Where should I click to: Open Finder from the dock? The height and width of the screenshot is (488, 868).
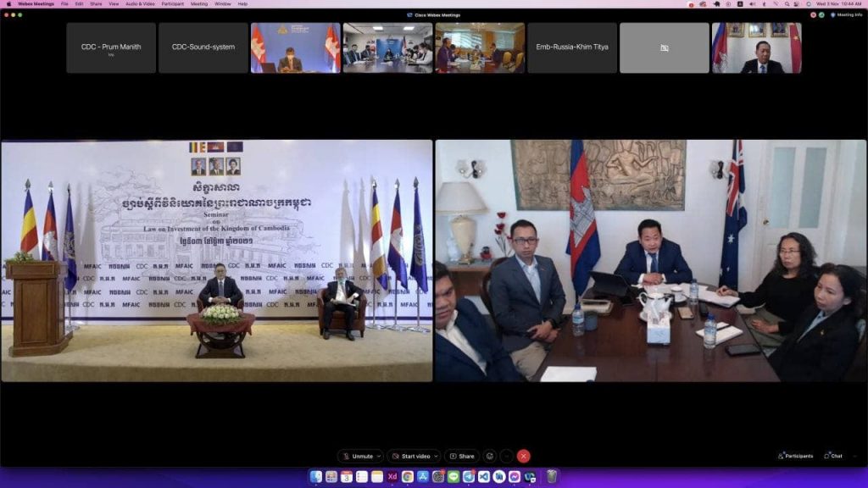pos(316,477)
